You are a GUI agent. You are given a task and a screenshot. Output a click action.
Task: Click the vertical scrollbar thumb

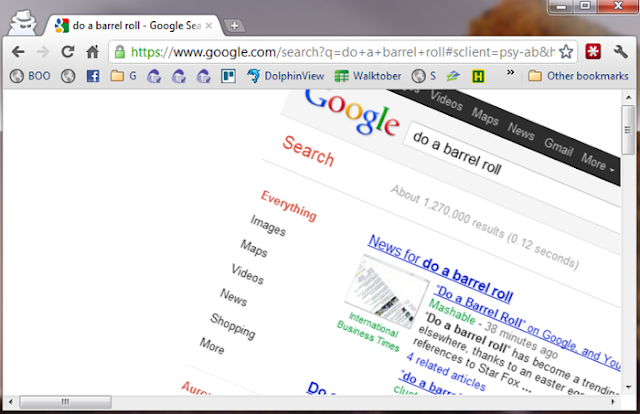pyautogui.click(x=628, y=130)
